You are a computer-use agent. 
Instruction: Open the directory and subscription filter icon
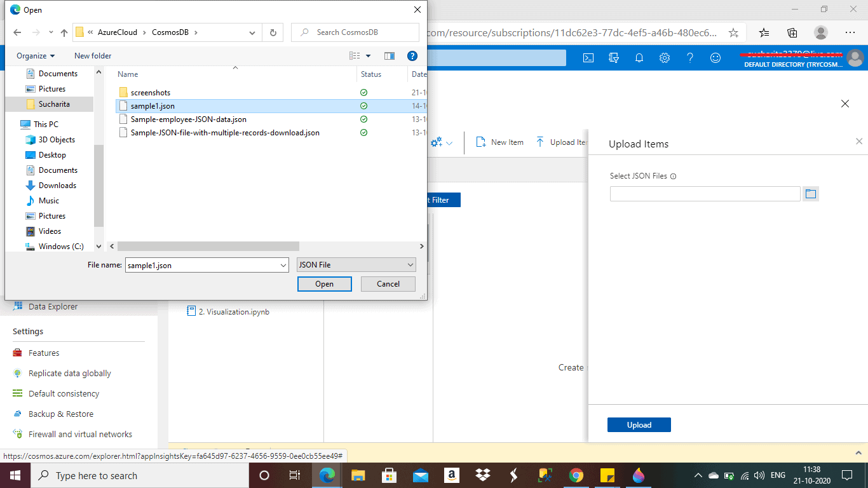[x=614, y=58]
